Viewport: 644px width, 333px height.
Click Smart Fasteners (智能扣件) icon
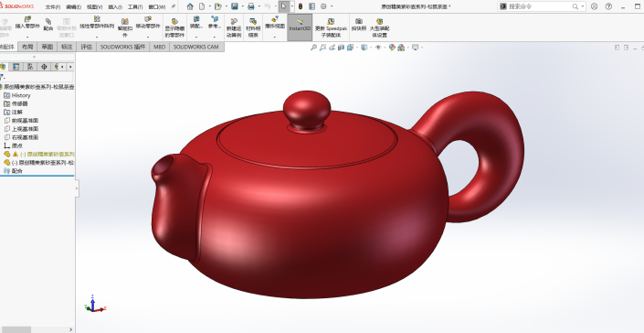coord(125,21)
